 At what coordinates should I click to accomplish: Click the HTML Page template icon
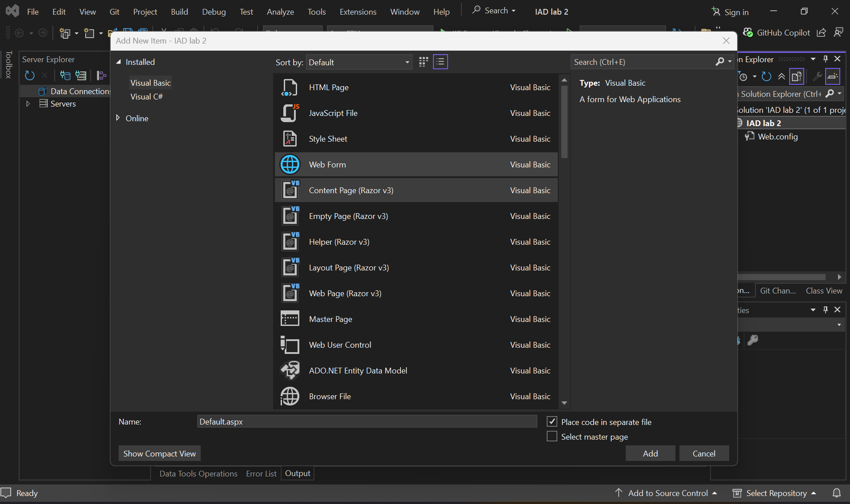coord(290,87)
